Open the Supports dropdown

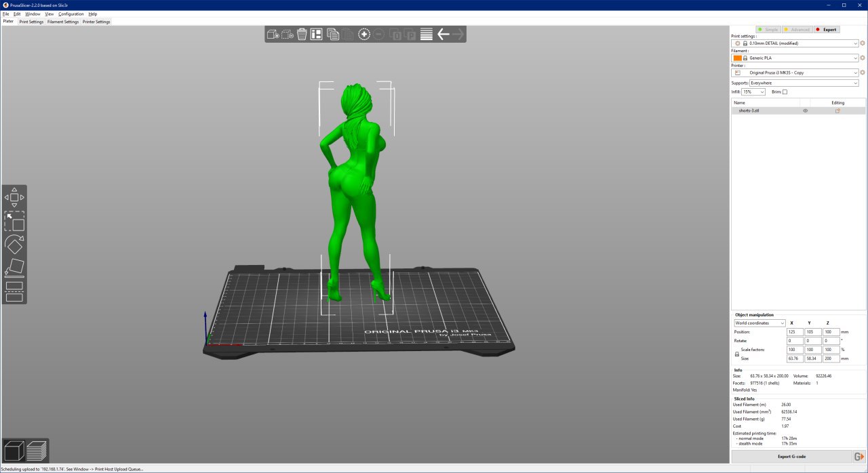point(804,83)
